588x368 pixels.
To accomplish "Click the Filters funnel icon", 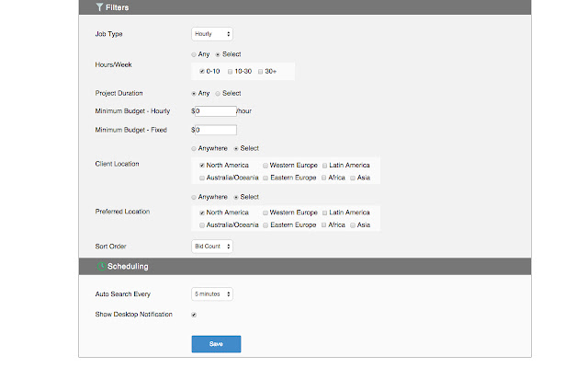I will pos(99,7).
